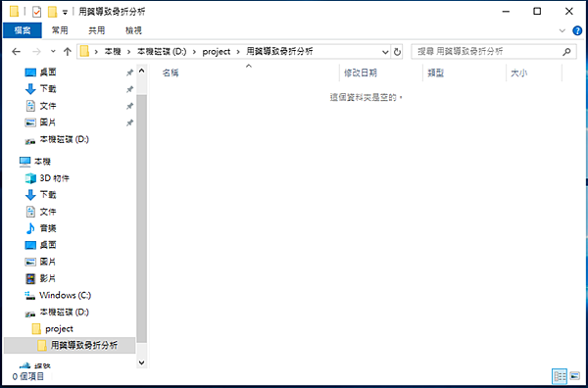Click the pin icon beside 桌面
The image size is (588, 388).
pyautogui.click(x=129, y=73)
